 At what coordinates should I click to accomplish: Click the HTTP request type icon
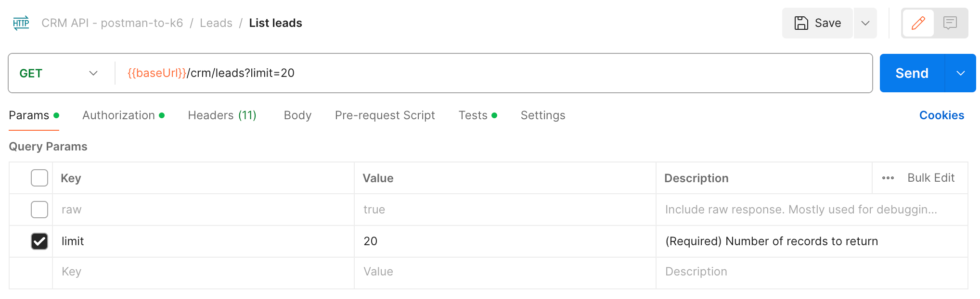[21, 23]
